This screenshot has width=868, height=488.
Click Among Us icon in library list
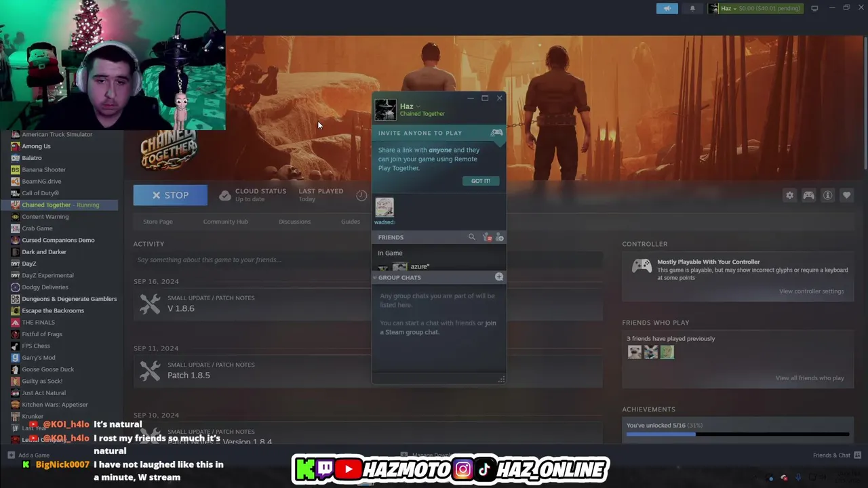click(x=15, y=146)
